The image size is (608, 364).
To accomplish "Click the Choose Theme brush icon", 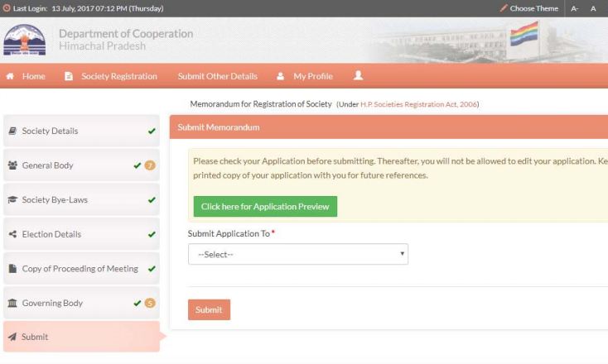I will pos(504,8).
